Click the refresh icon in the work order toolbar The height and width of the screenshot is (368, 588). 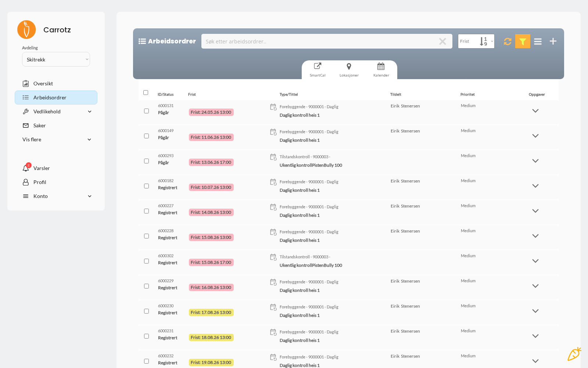(x=508, y=42)
